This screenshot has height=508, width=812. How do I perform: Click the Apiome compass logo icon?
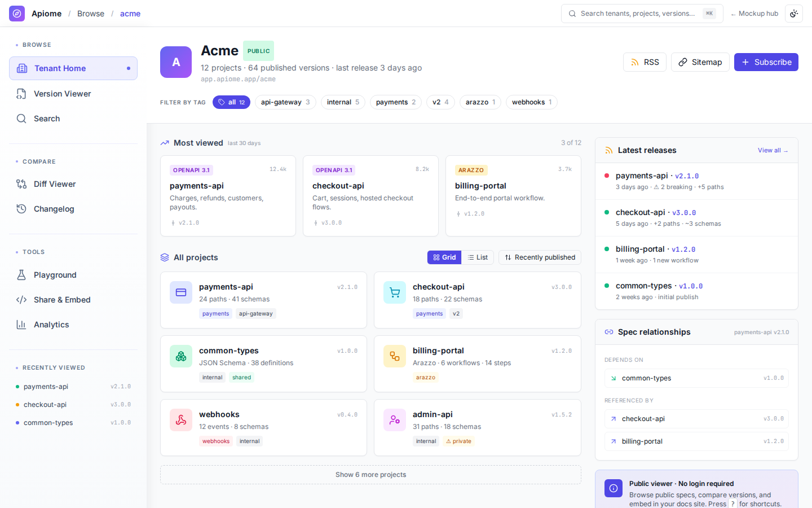tap(17, 14)
